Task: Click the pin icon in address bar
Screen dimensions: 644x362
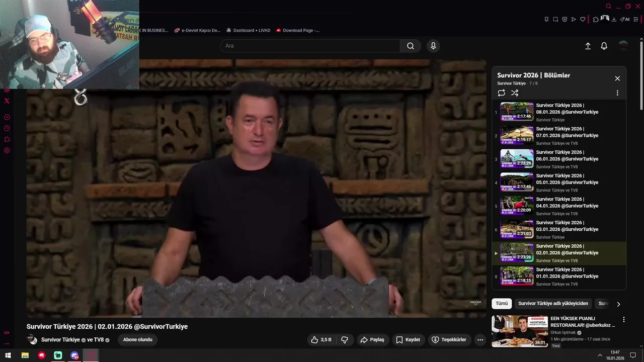Action: click(546, 19)
